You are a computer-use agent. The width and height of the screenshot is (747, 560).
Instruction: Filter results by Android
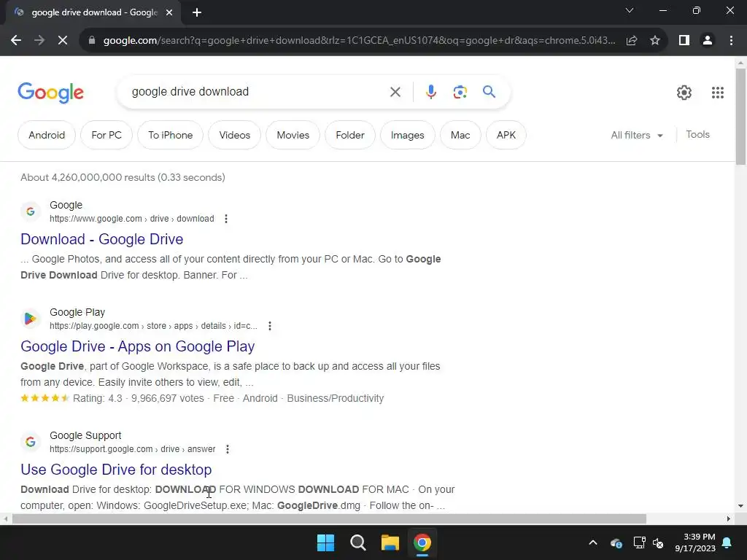[47, 135]
